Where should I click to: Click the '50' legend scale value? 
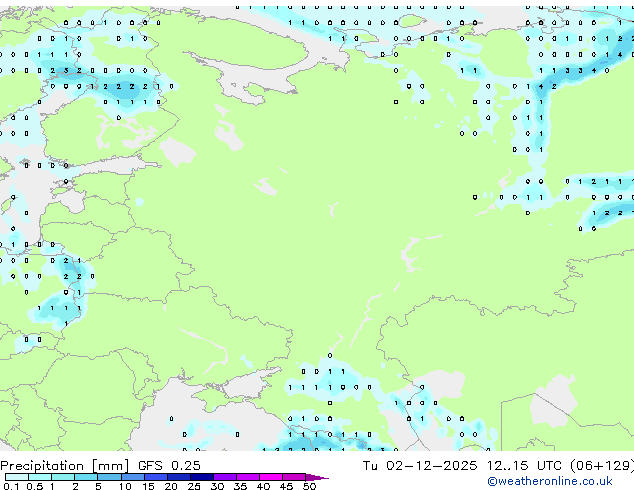click(x=309, y=486)
